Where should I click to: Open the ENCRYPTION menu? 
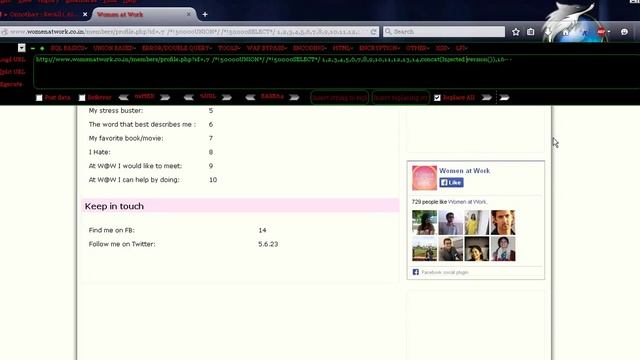coord(380,48)
